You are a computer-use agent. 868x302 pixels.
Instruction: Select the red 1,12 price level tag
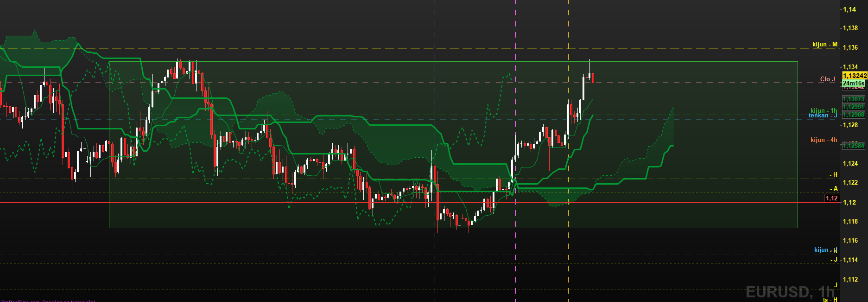[x=832, y=198]
